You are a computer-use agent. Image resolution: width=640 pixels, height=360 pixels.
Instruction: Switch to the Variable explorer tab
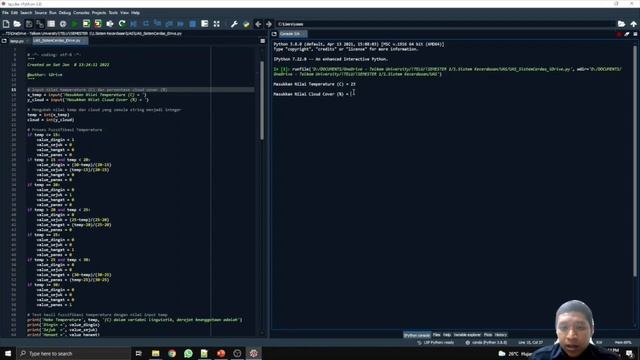point(467,335)
